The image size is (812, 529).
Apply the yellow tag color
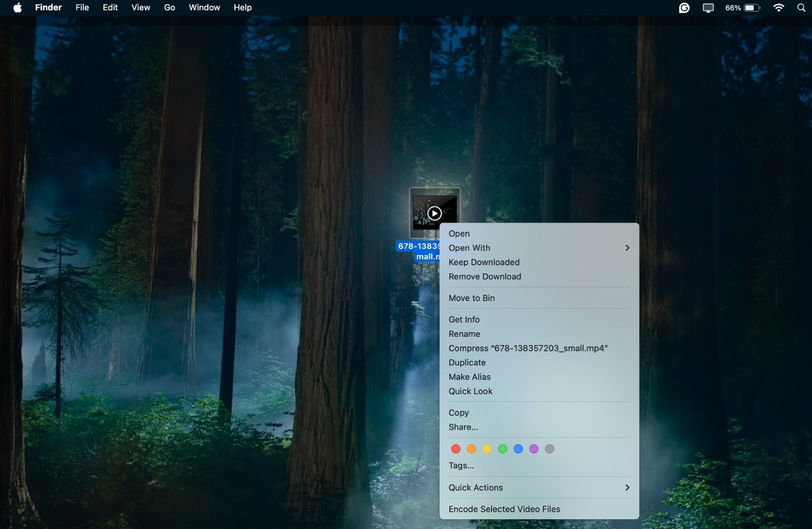coord(487,449)
